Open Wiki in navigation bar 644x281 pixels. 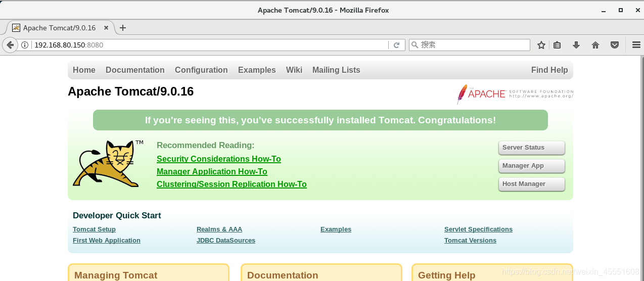(x=294, y=70)
